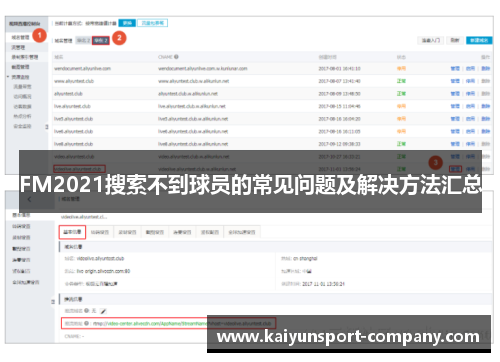
Task: Click the back chevron in the lower panel header
Action: click(29, 199)
